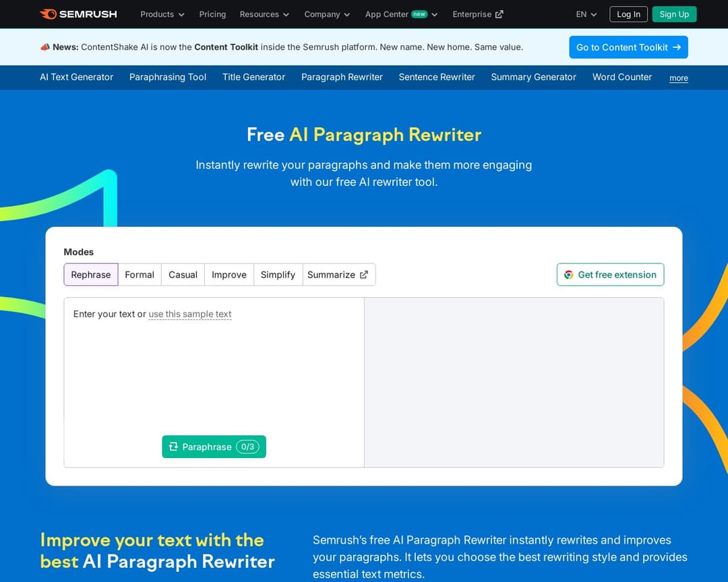Click the megaphone icon in news banner
The height and width of the screenshot is (582, 728).
pyautogui.click(x=46, y=46)
